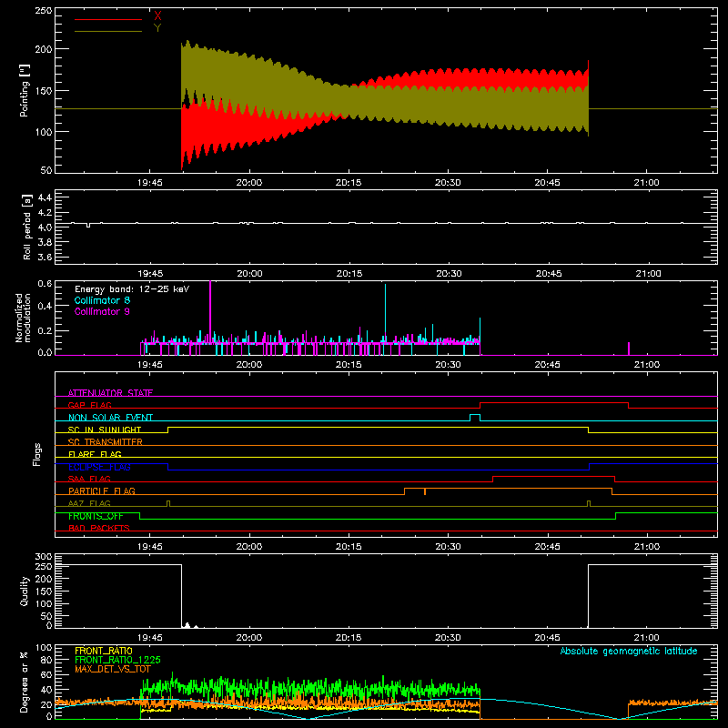728x728 pixels.
Task: Click the Normalized modulation axis title
Action: (24, 318)
